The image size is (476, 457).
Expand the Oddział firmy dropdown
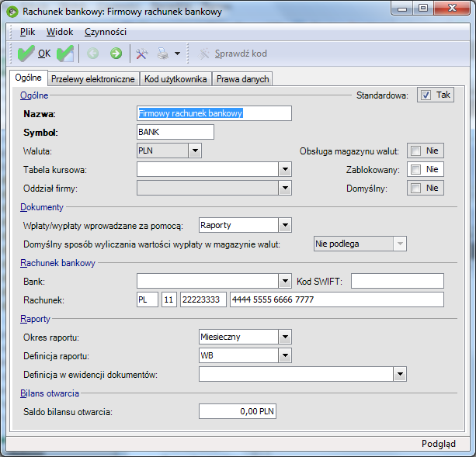click(x=285, y=188)
